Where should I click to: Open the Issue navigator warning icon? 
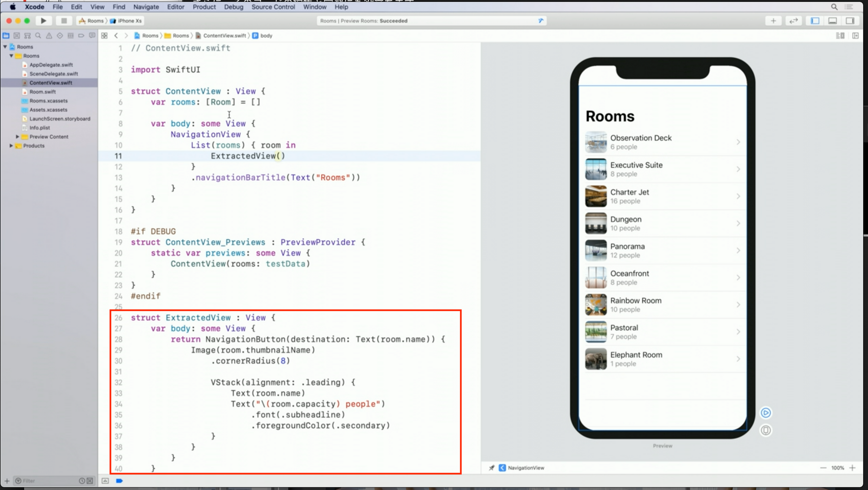pyautogui.click(x=49, y=36)
